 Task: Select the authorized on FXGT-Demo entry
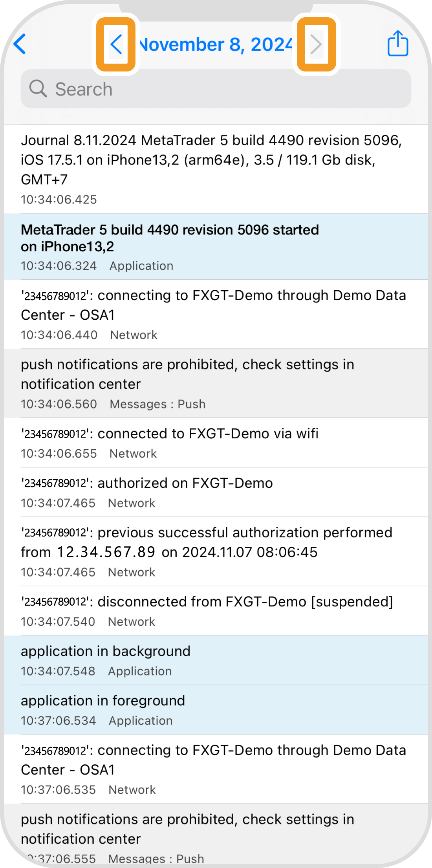click(x=216, y=492)
